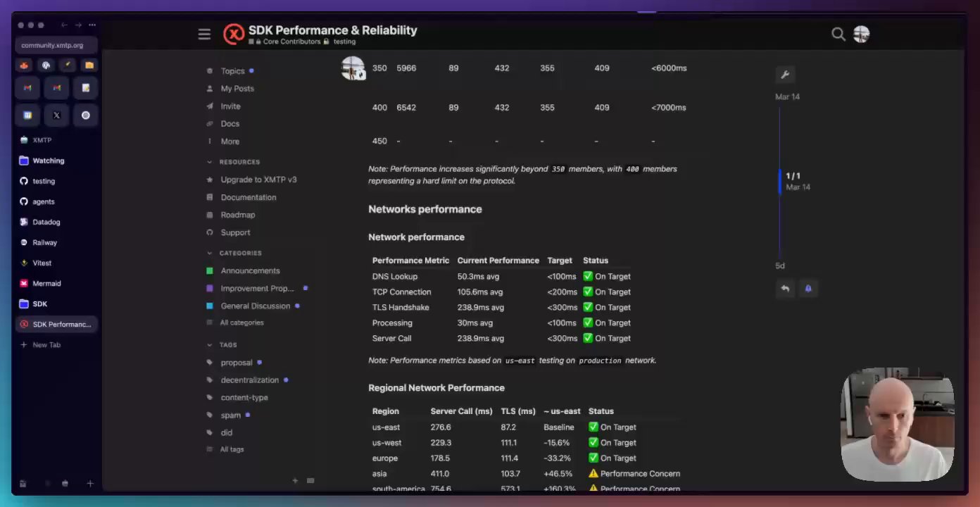
Task: Open Docs in sidebar
Action: tap(230, 124)
